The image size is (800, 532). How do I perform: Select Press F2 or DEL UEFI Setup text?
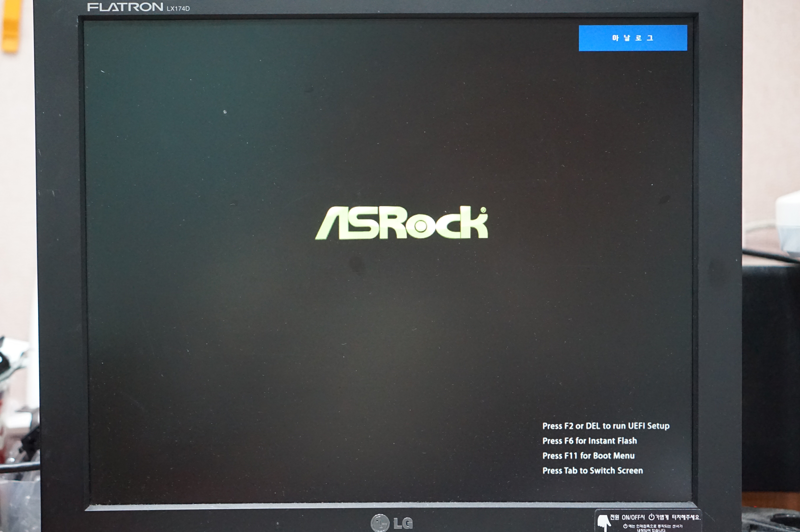click(606, 426)
